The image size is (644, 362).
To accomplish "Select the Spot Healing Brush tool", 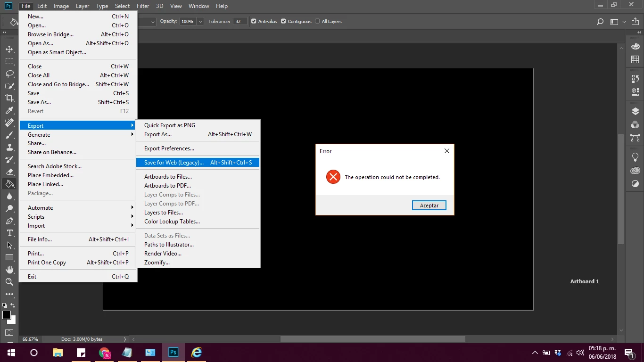I will tap(9, 123).
